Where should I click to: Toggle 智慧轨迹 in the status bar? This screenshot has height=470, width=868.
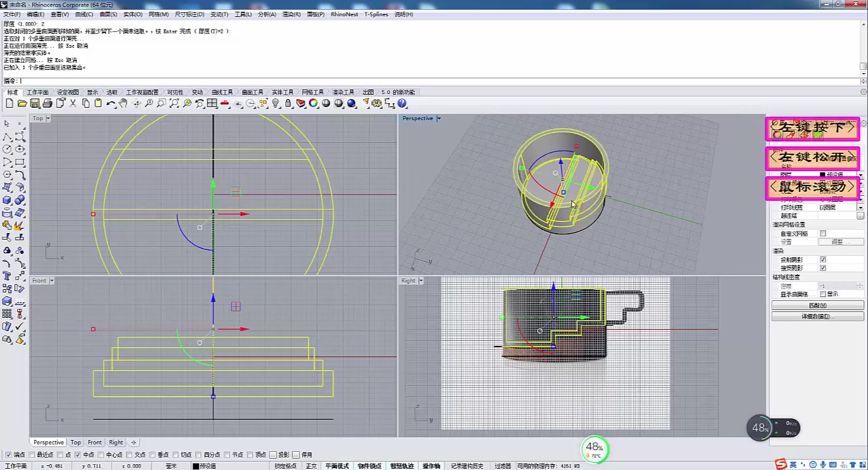[402, 465]
